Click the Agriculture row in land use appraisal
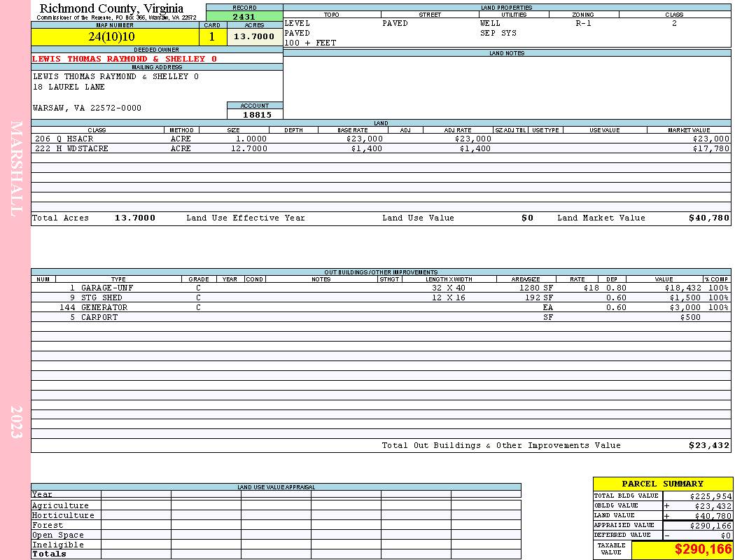Screen dimensions: 735x560 (x=276, y=505)
